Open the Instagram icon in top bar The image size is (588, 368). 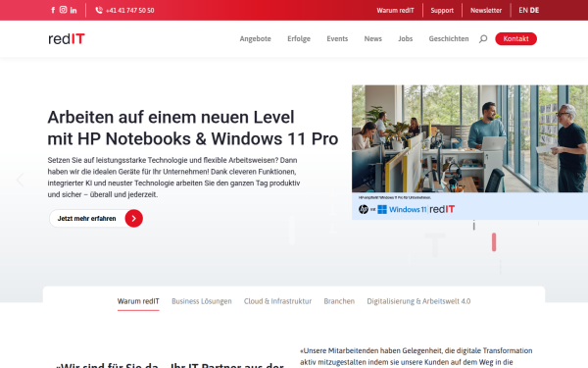(x=63, y=10)
